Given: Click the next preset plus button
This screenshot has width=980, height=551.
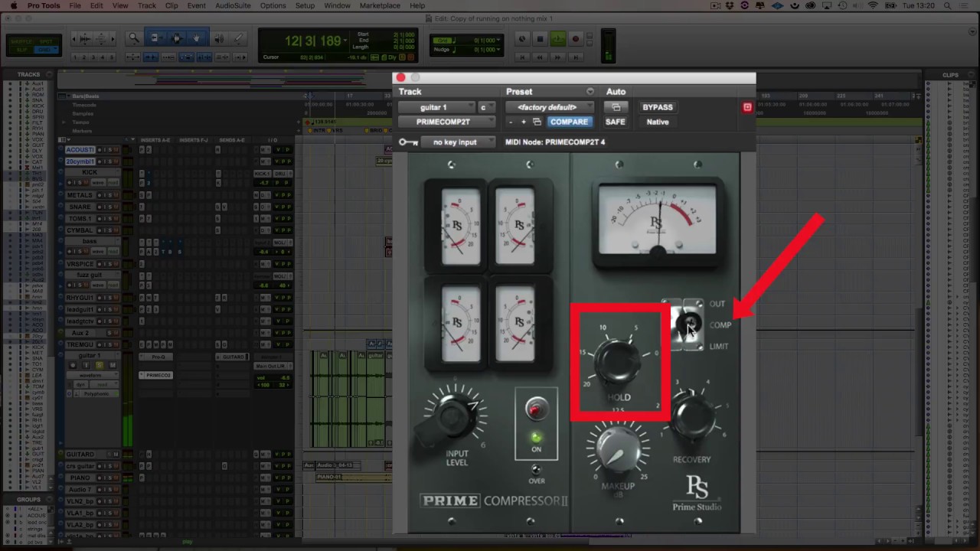Looking at the screenshot, I should click(524, 122).
